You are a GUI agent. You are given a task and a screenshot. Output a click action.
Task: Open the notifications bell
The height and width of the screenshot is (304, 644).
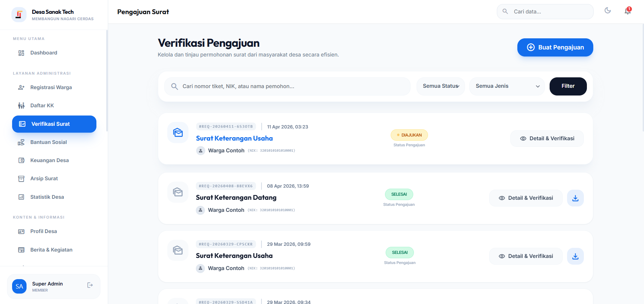tap(628, 11)
